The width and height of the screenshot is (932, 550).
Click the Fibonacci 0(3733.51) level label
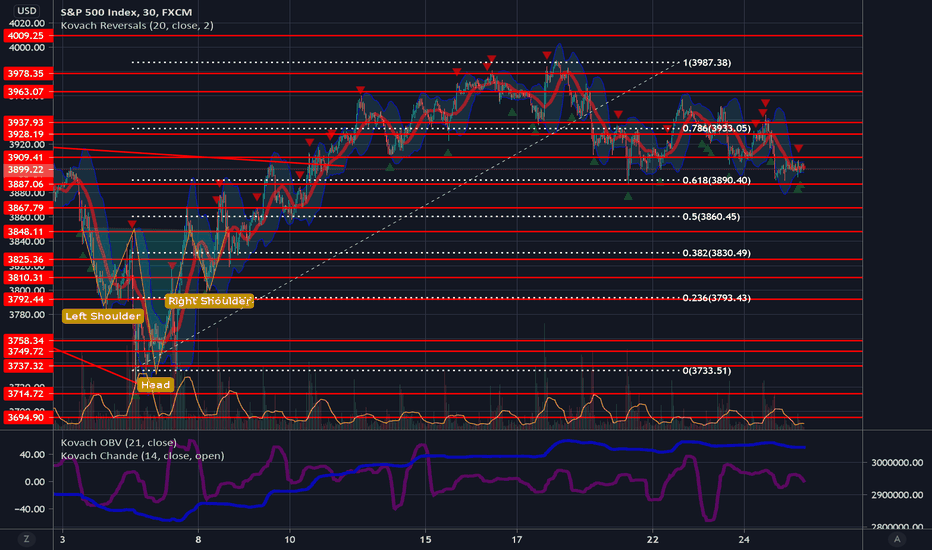point(707,370)
